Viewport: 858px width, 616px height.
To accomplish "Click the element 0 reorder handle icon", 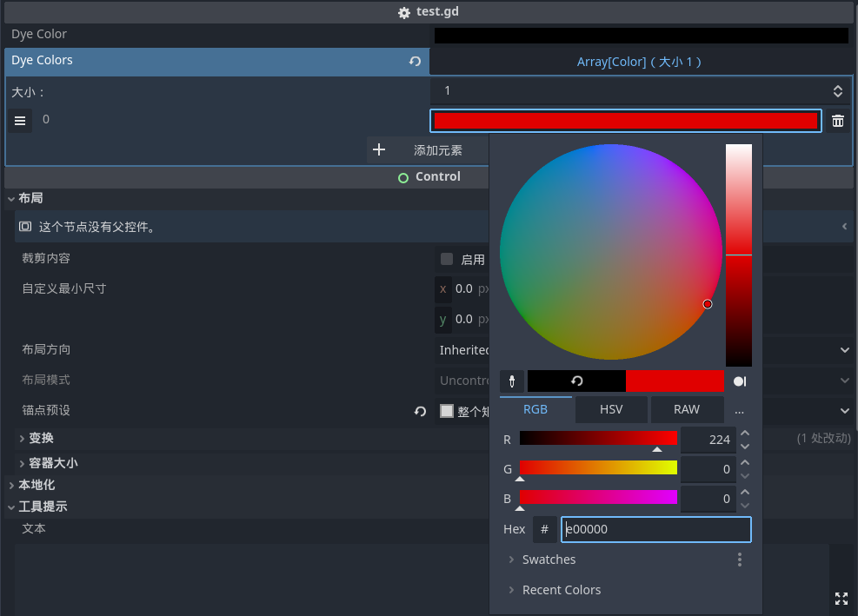I will coord(20,121).
